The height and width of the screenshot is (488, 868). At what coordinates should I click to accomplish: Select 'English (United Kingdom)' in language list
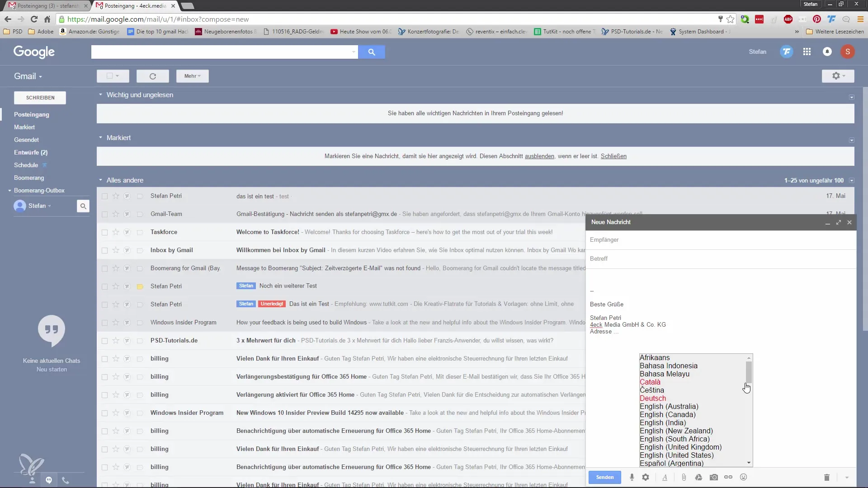pyautogui.click(x=681, y=447)
